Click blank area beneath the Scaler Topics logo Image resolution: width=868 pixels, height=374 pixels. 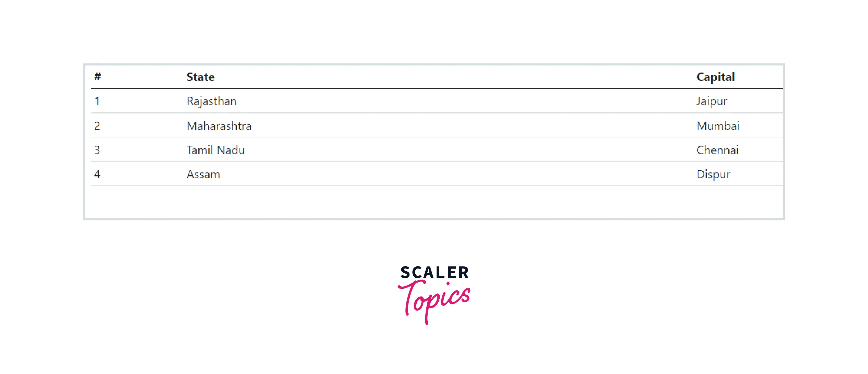434,351
